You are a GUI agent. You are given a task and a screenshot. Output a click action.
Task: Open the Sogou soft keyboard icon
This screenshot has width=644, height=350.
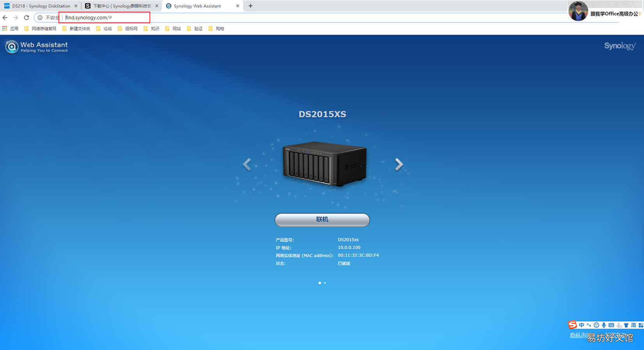611,325
